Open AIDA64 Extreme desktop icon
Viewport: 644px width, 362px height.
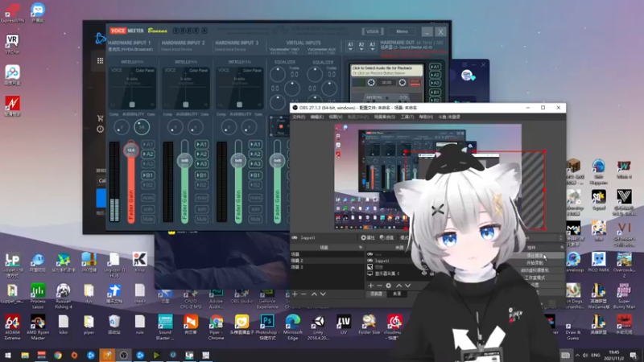point(12,327)
